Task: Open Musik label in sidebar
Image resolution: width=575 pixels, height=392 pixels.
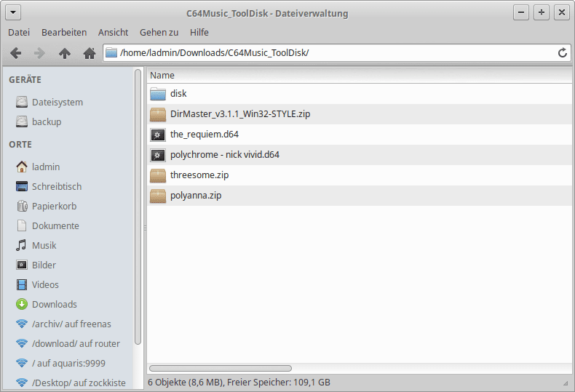Action: (44, 246)
